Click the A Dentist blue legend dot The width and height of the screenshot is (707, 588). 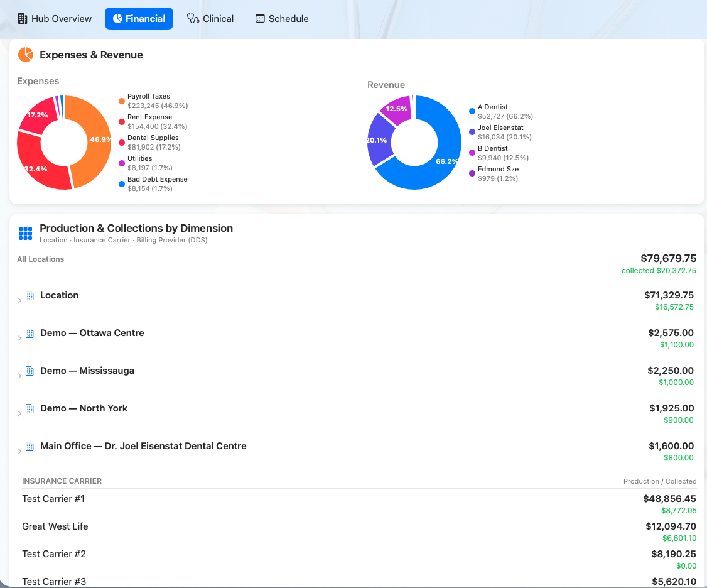[472, 111]
